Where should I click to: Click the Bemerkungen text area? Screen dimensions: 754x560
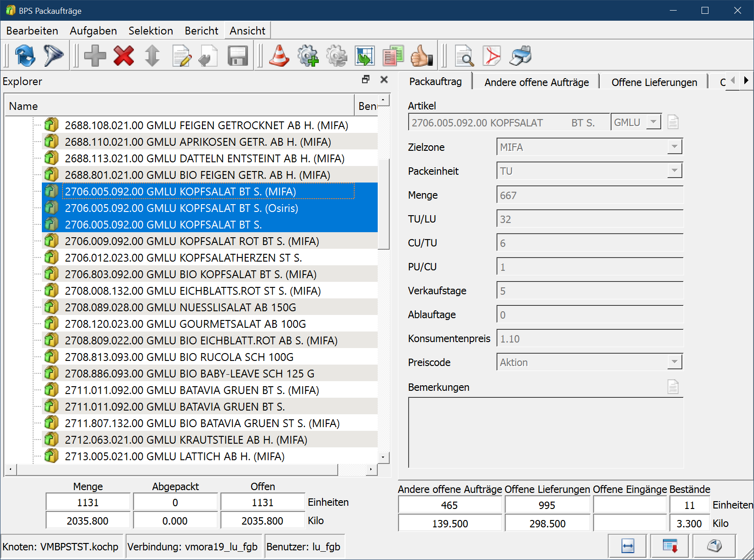click(x=546, y=433)
